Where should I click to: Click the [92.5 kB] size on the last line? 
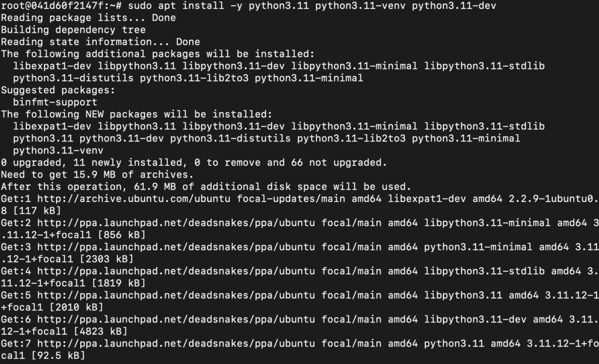tap(58, 356)
